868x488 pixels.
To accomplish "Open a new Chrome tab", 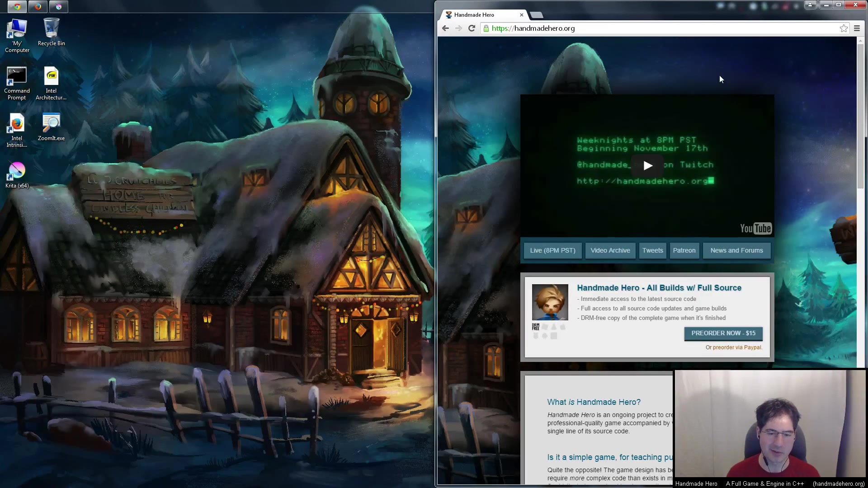I will (537, 15).
